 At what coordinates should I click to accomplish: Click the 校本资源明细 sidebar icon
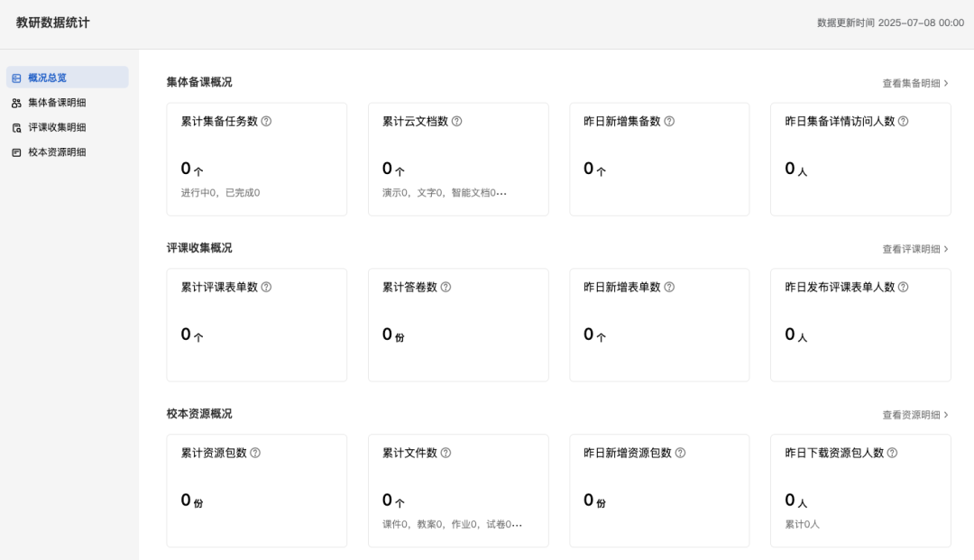[16, 151]
